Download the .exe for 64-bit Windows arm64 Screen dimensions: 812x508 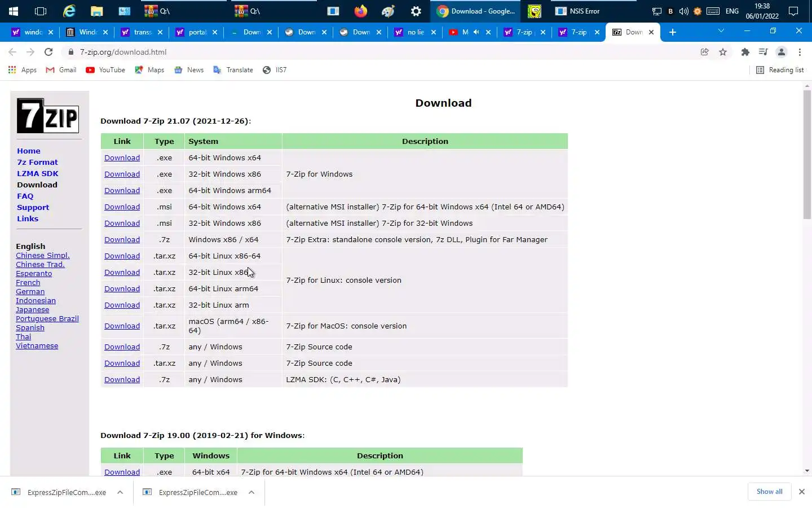(x=122, y=190)
